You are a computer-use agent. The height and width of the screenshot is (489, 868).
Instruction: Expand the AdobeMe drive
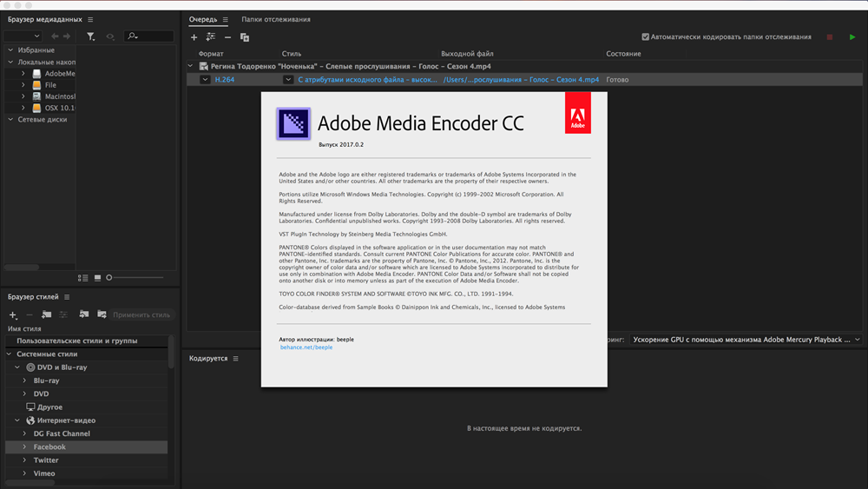pyautogui.click(x=23, y=73)
